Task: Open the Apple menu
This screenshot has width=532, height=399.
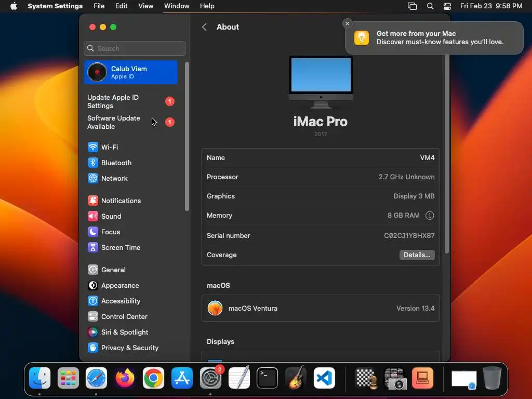Action: click(14, 6)
